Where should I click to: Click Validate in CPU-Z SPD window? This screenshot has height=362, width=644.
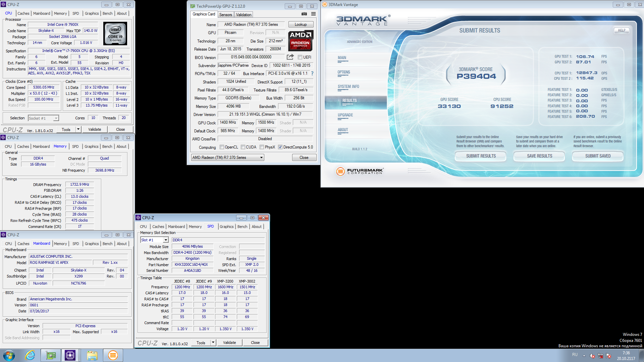coord(229,343)
